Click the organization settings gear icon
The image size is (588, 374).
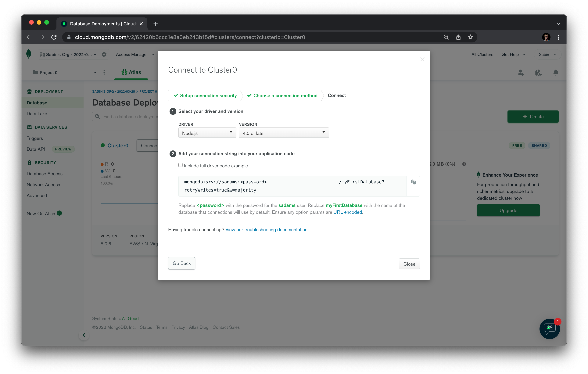point(104,55)
